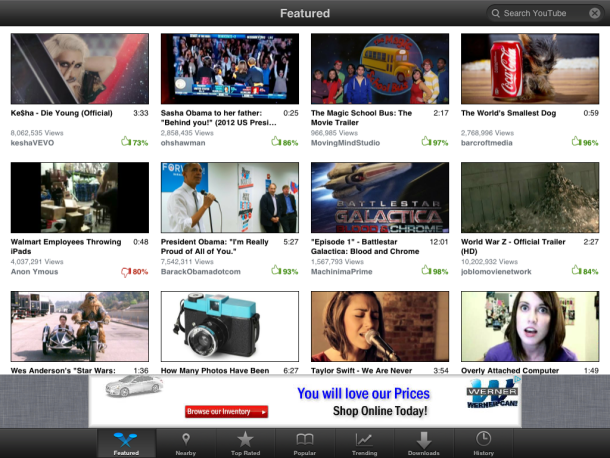
Task: Click thumbs-up icon showing 93%
Action: tap(276, 270)
